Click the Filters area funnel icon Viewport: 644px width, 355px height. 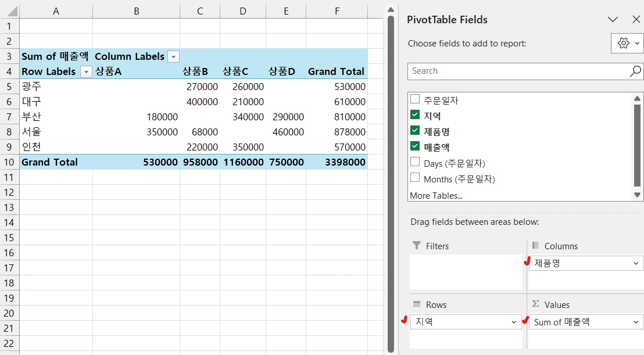click(417, 245)
